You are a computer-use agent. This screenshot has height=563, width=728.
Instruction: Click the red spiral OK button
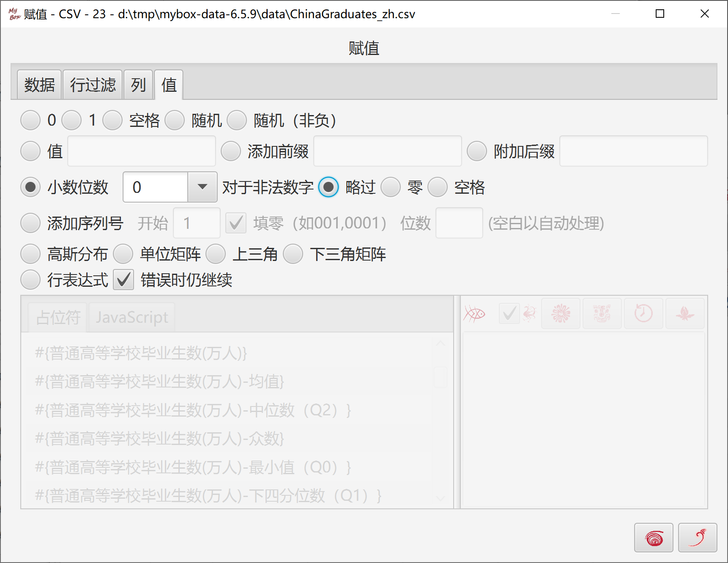click(654, 538)
